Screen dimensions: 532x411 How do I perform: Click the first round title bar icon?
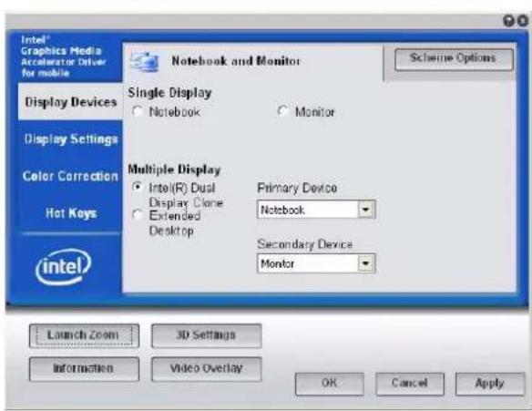click(x=508, y=21)
